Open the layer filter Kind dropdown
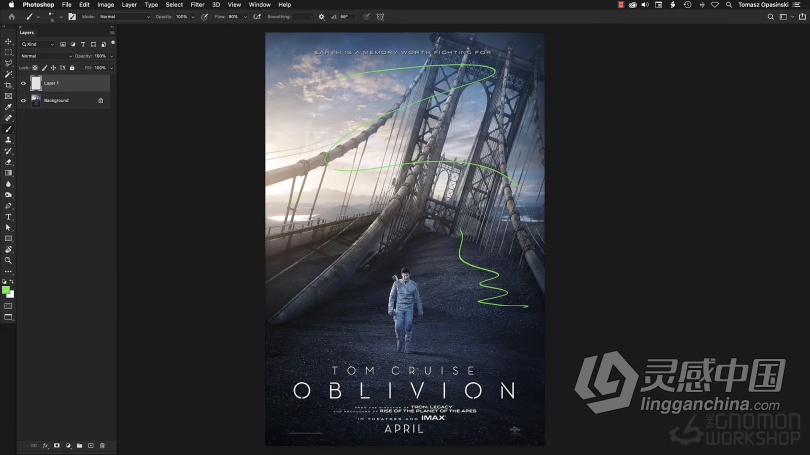This screenshot has width=810, height=455. (x=38, y=44)
